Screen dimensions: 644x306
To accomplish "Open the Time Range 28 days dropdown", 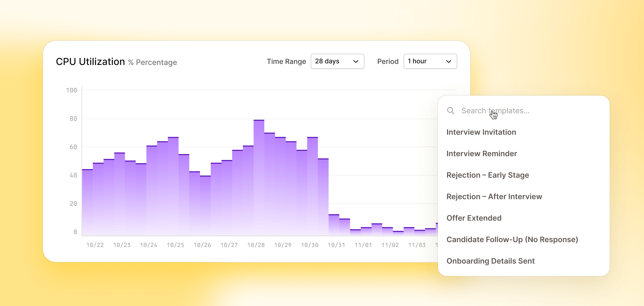I will (337, 61).
